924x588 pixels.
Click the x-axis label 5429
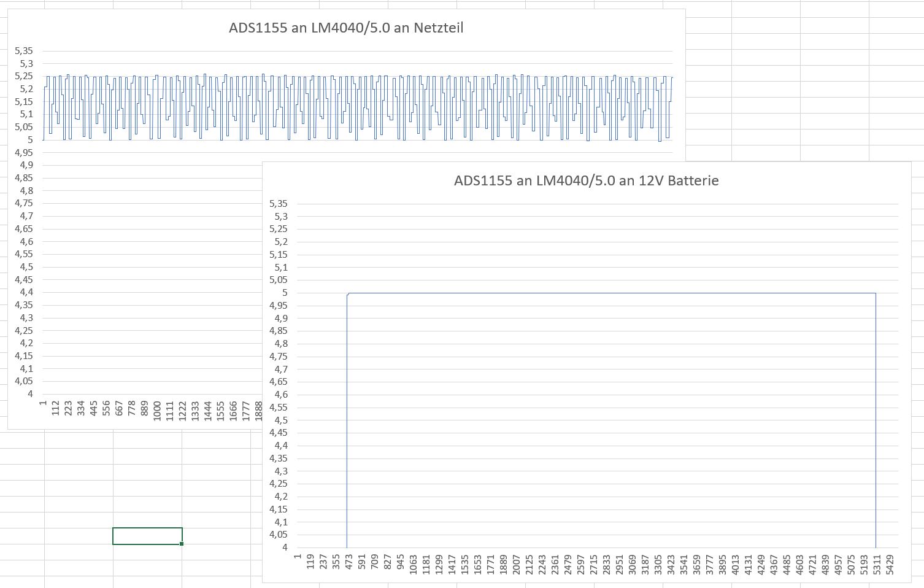(890, 565)
